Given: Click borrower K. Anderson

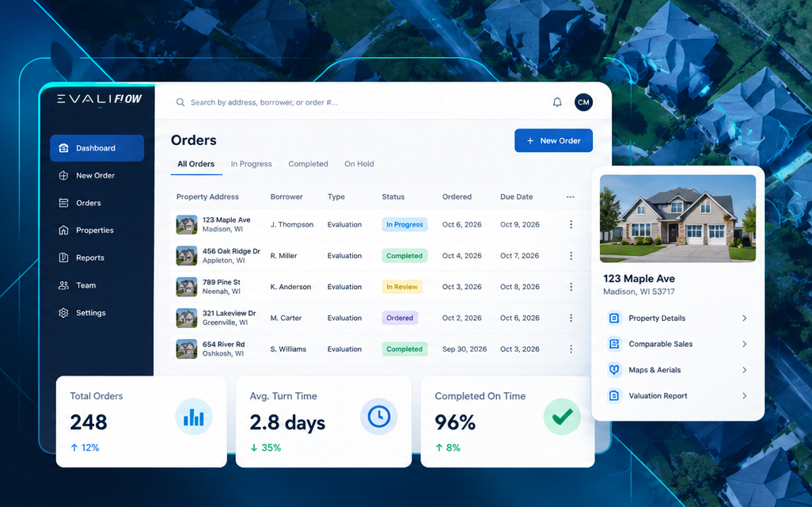Looking at the screenshot, I should [x=290, y=287].
